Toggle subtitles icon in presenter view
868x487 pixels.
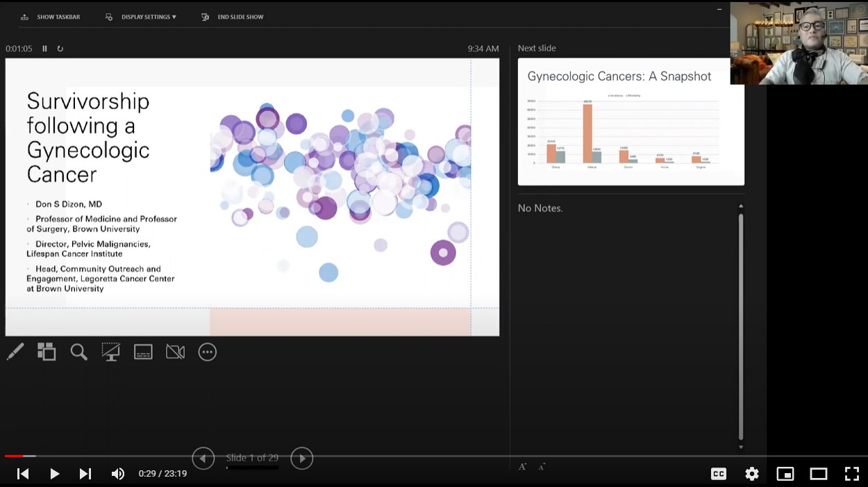tap(143, 352)
